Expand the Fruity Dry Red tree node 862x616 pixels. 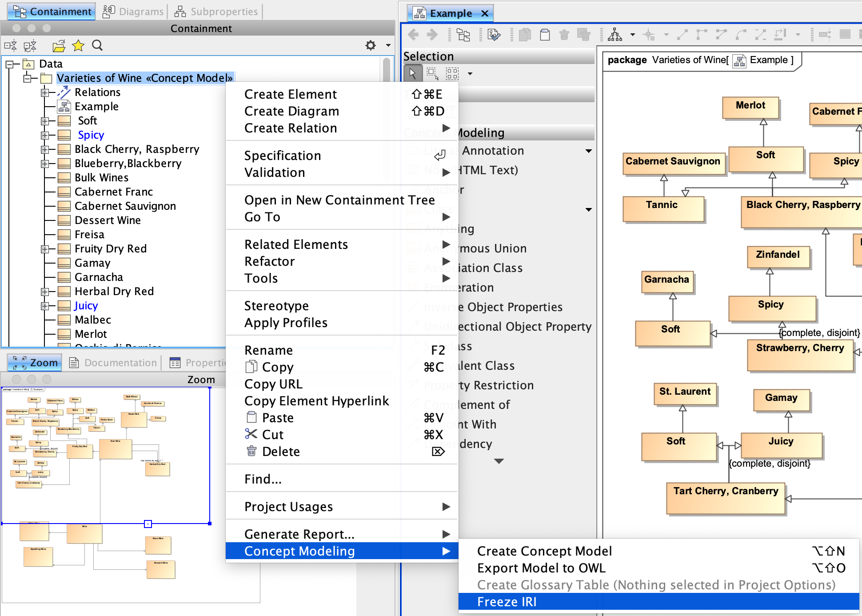tap(45, 249)
